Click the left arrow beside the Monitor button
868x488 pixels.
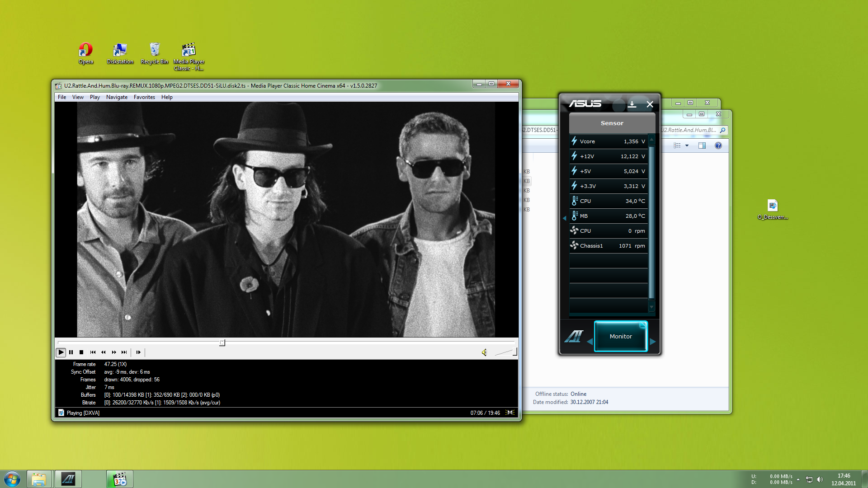pos(590,342)
